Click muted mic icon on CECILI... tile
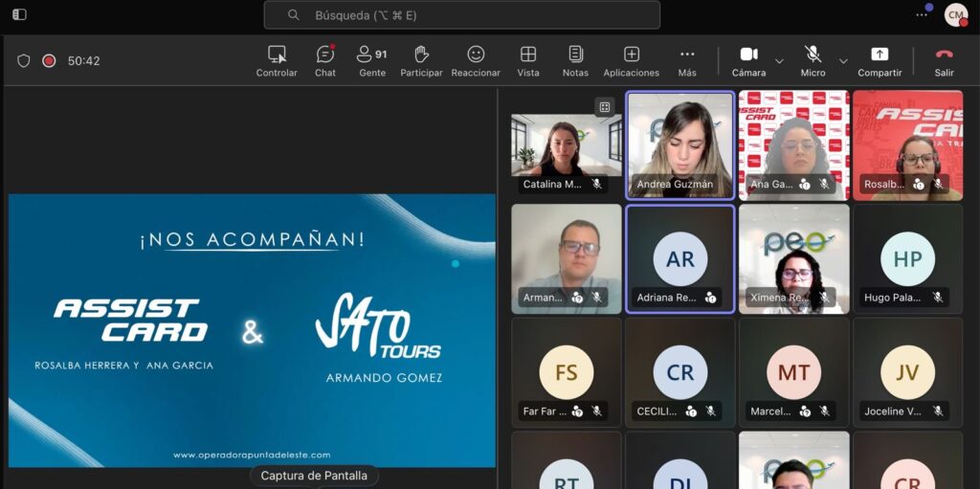 point(711,411)
